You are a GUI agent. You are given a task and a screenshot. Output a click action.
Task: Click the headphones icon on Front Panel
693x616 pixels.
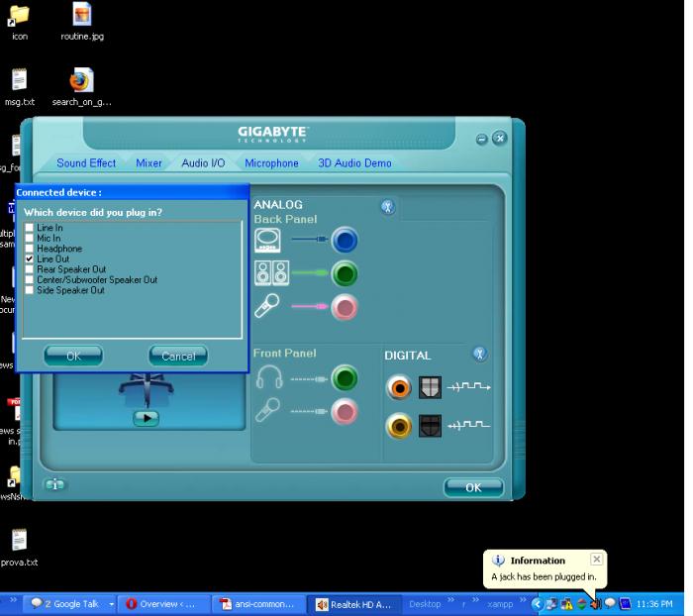(269, 377)
